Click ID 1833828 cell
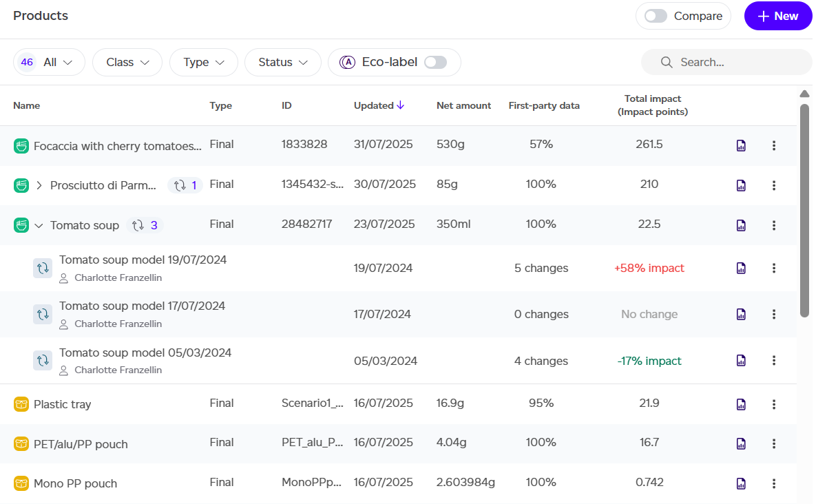Image resolution: width=827 pixels, height=504 pixels. point(304,145)
